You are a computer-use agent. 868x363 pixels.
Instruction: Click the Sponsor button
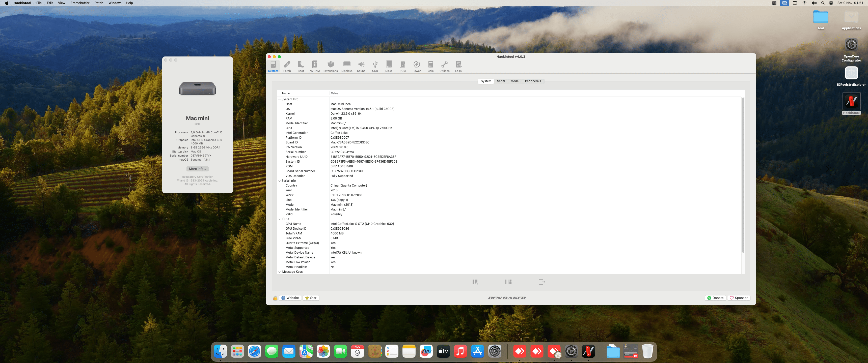(x=739, y=298)
